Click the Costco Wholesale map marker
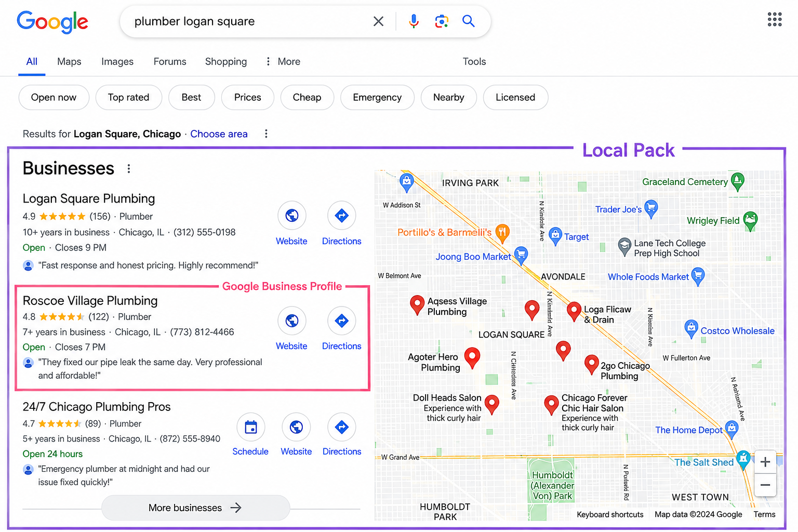798x532 pixels. click(691, 328)
